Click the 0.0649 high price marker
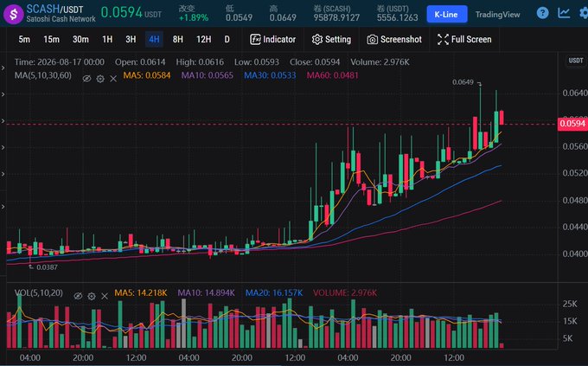Image resolution: width=588 pixels, height=366 pixels. click(463, 82)
